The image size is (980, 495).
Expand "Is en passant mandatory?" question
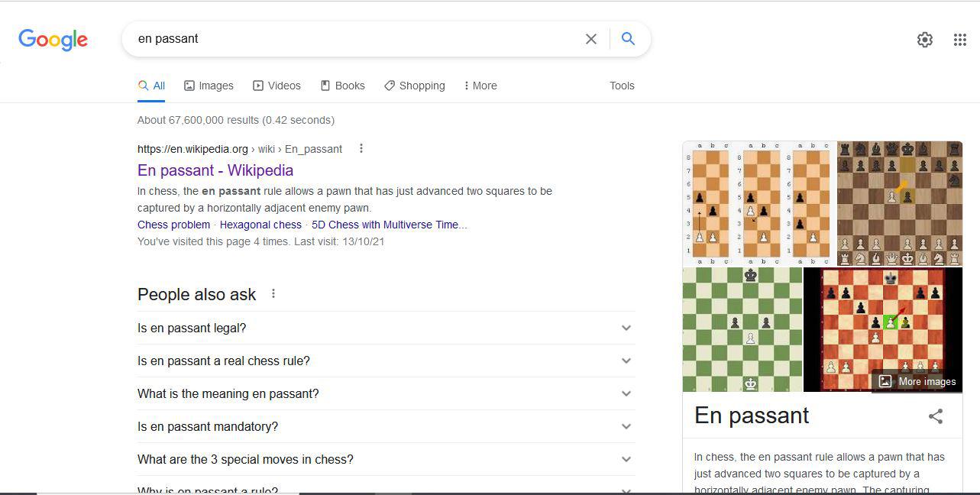click(x=626, y=426)
